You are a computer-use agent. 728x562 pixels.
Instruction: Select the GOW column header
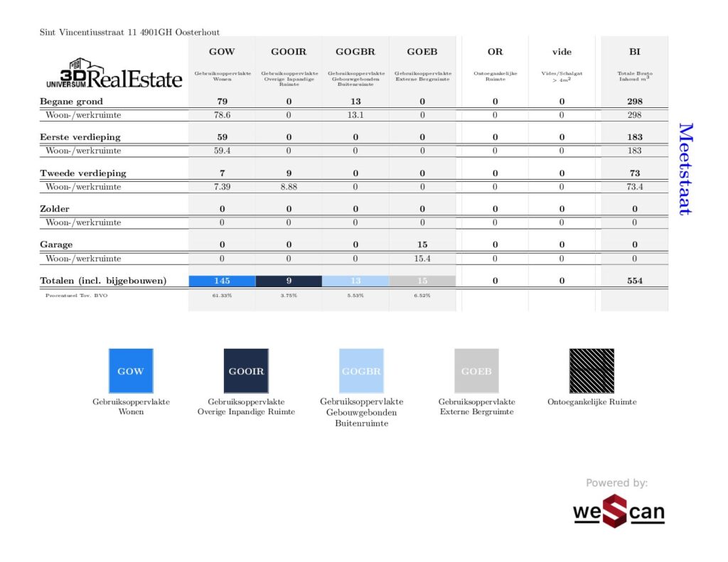pyautogui.click(x=222, y=52)
